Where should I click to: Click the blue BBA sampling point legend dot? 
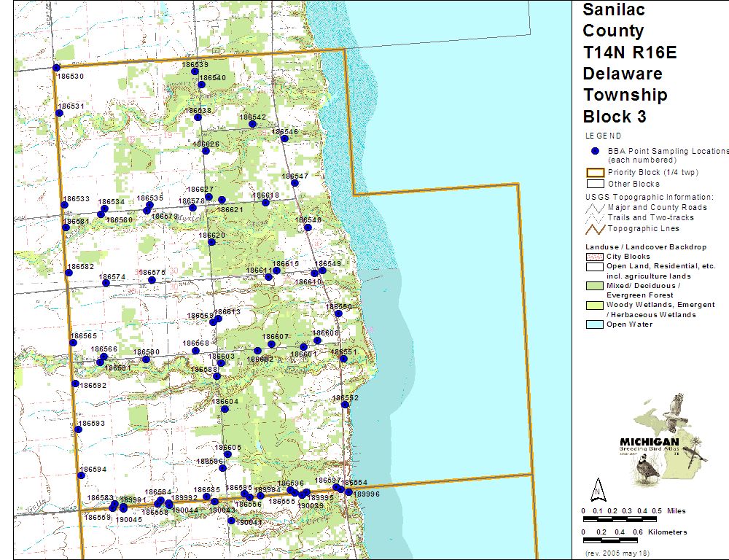595,151
